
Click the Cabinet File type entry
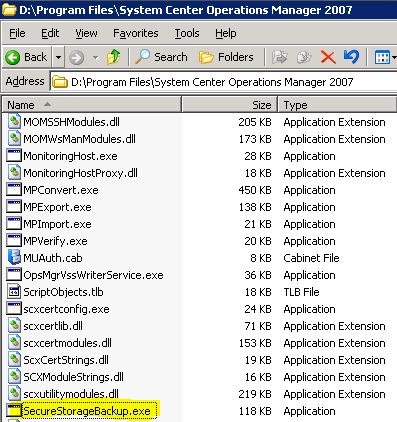[x=311, y=258]
